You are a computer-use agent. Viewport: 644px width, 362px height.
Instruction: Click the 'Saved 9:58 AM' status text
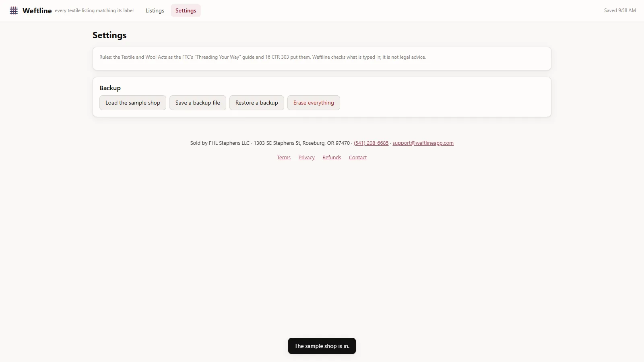click(x=620, y=10)
